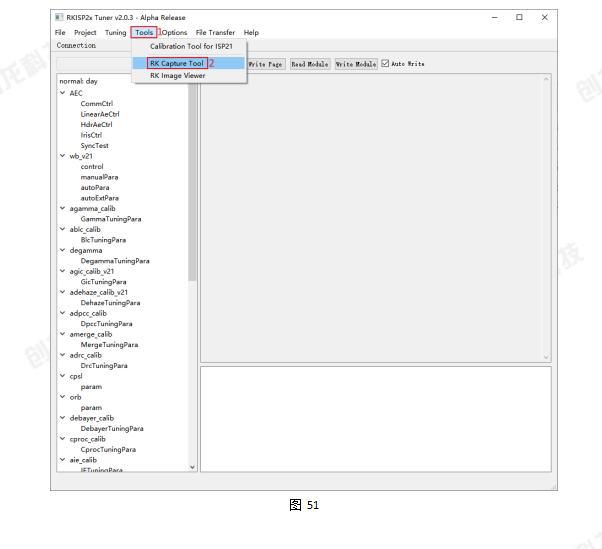Select control under wb_v21

[92, 167]
